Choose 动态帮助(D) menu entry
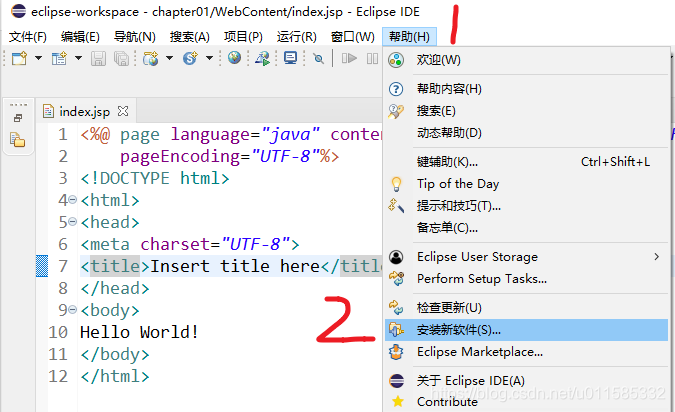The image size is (675, 412). click(526, 133)
